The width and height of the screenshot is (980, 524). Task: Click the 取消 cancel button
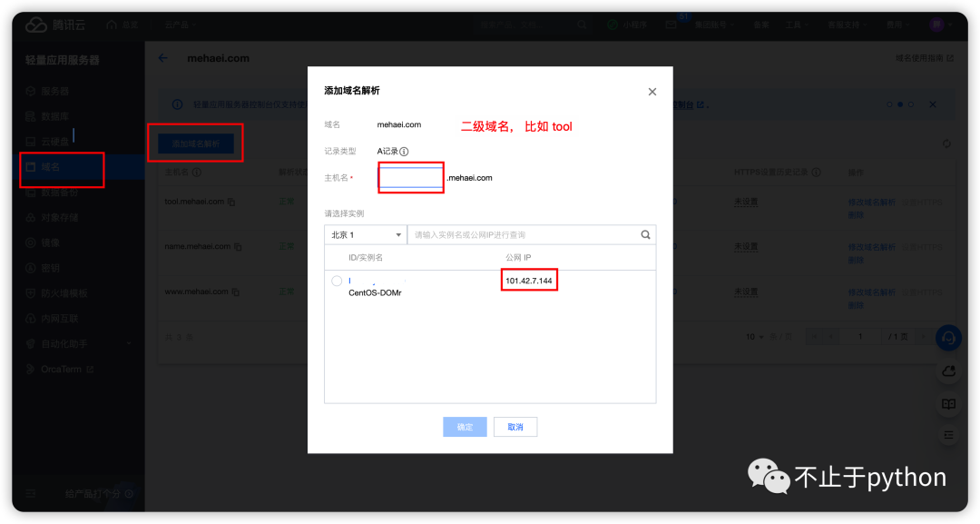[x=515, y=427]
